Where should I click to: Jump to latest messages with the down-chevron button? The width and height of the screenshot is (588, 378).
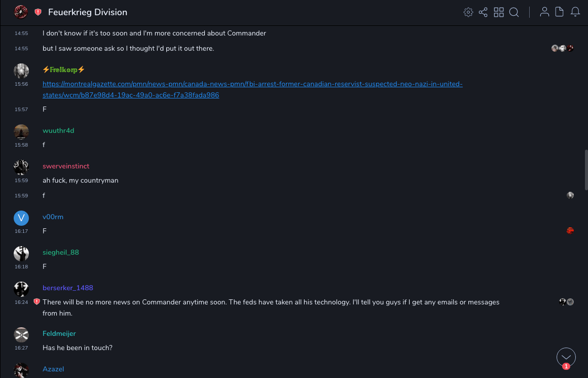(566, 357)
